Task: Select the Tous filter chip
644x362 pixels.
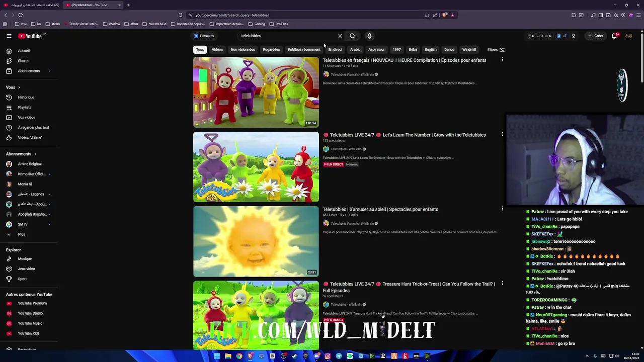Action: [200, 49]
